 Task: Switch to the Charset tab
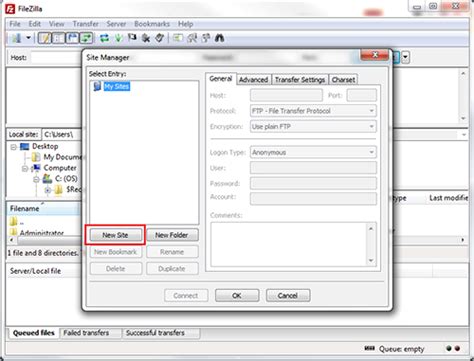pyautogui.click(x=343, y=80)
